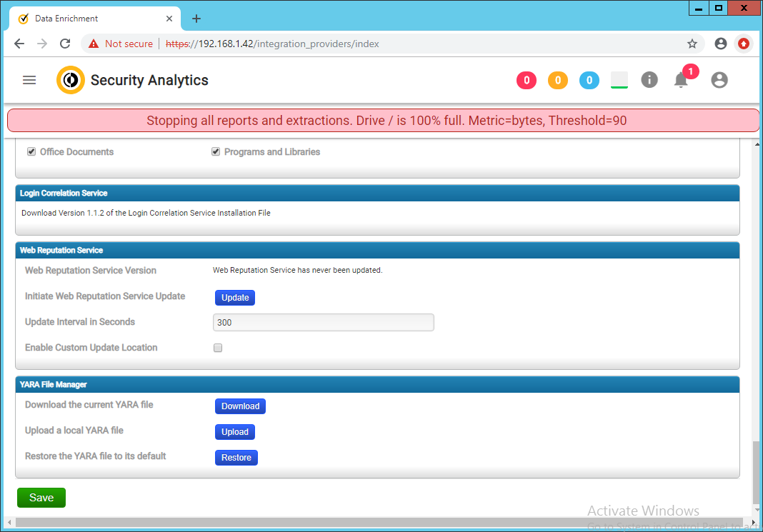Open the user account menu in app header

click(719, 80)
